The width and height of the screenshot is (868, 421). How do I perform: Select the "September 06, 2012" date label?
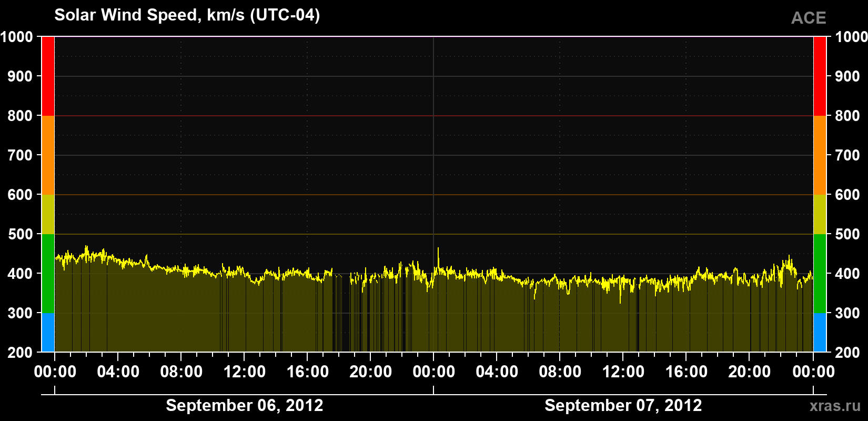click(245, 405)
